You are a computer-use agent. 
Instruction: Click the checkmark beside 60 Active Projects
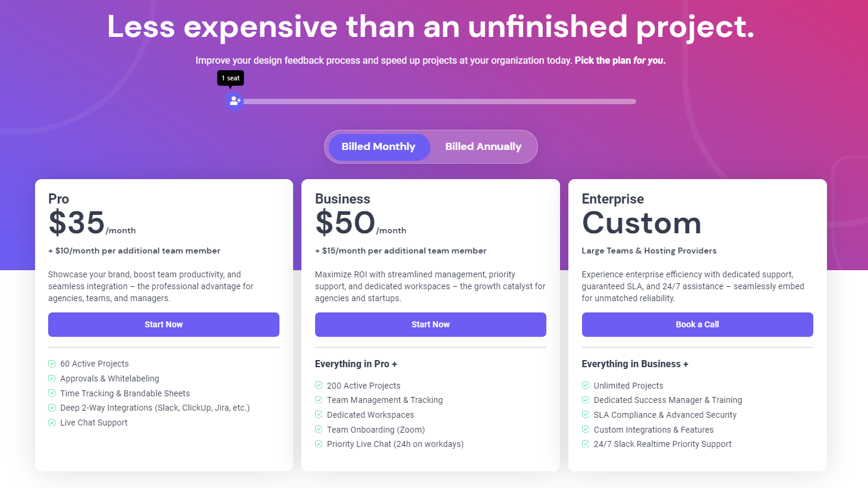tap(51, 364)
